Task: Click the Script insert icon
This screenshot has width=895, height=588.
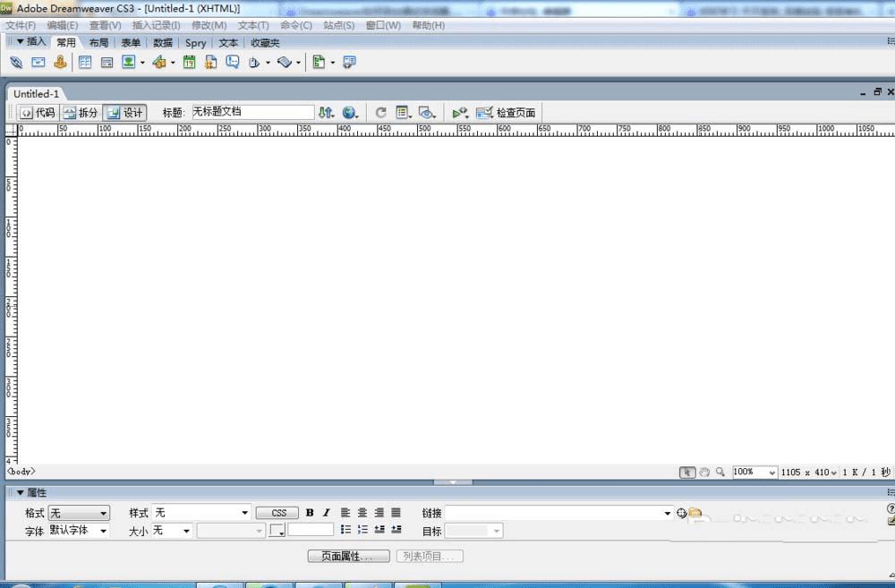Action: pos(285,63)
